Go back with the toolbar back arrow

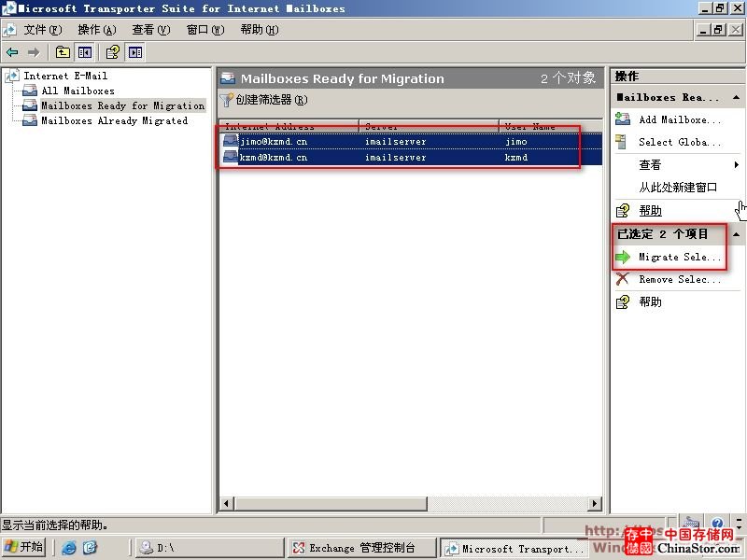12,52
